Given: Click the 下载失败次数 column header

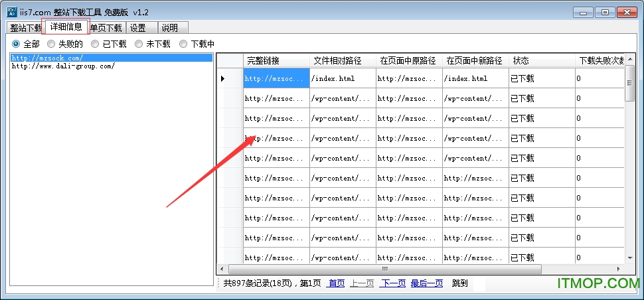Looking at the screenshot, I should (600, 61).
